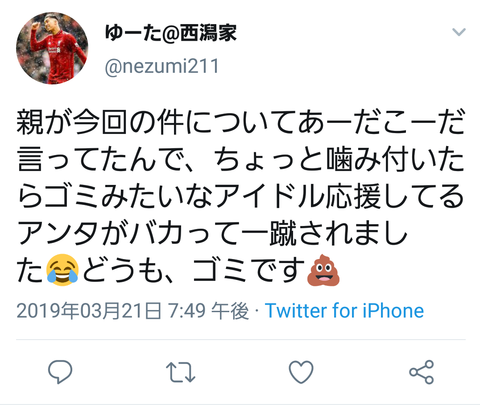Click the word iPhone in source
Viewport: 480px width, 410px height.
click(393, 311)
